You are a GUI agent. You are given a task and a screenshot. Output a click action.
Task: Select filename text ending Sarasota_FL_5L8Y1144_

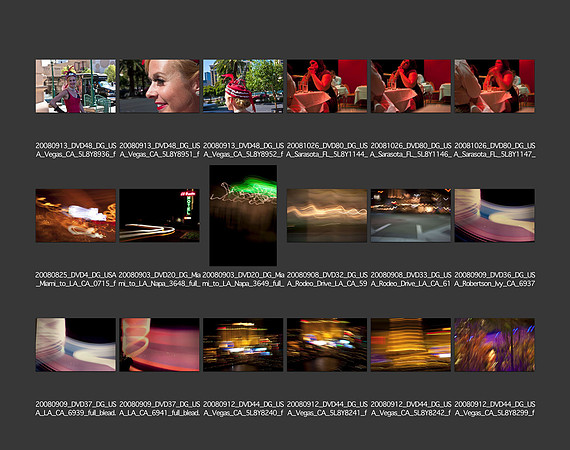click(x=327, y=150)
